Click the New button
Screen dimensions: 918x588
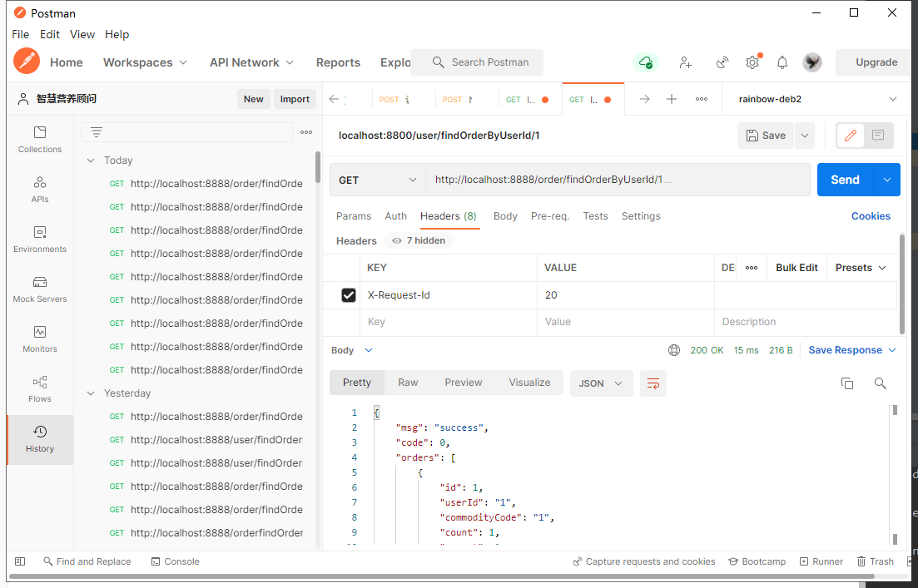tap(254, 99)
